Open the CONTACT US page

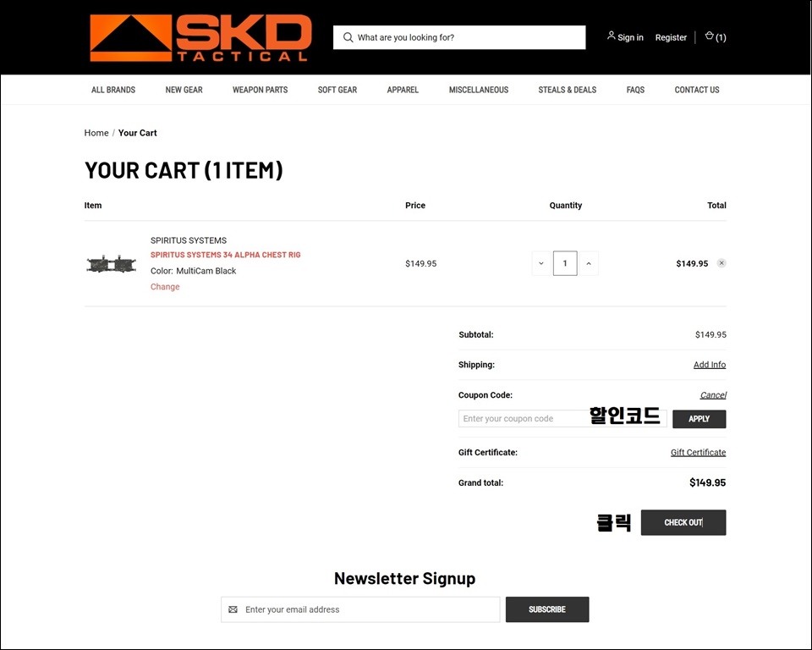click(696, 90)
